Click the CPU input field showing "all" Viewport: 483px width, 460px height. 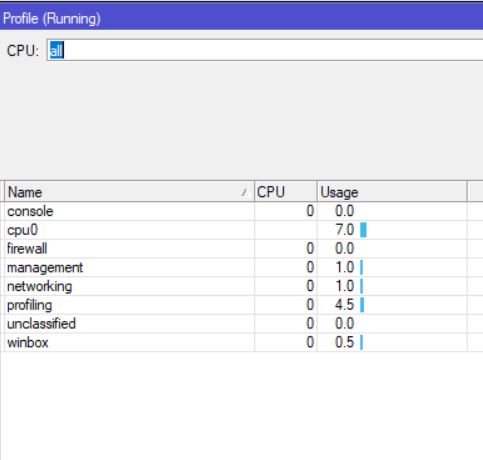[265, 50]
